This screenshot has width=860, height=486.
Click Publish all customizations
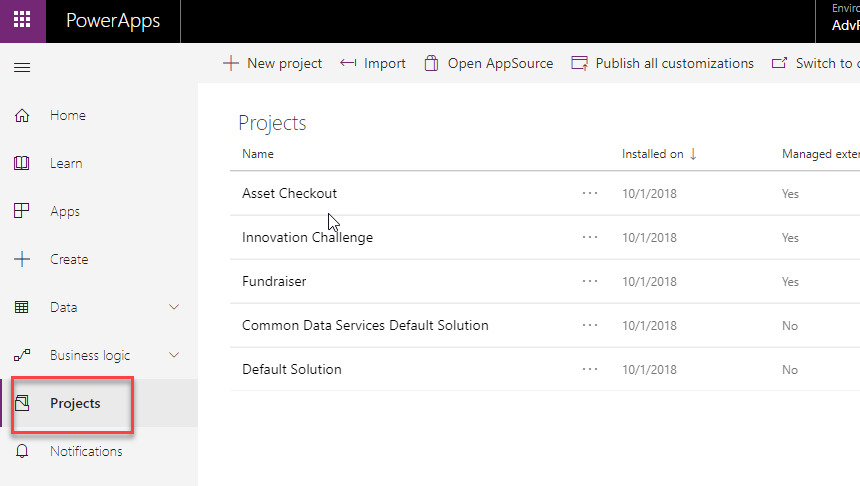[x=662, y=63]
